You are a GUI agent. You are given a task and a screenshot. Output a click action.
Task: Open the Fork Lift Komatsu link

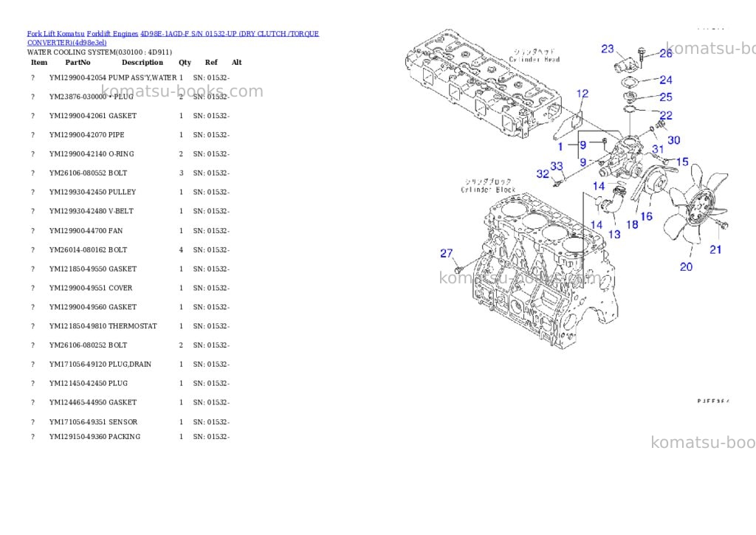pyautogui.click(x=55, y=34)
